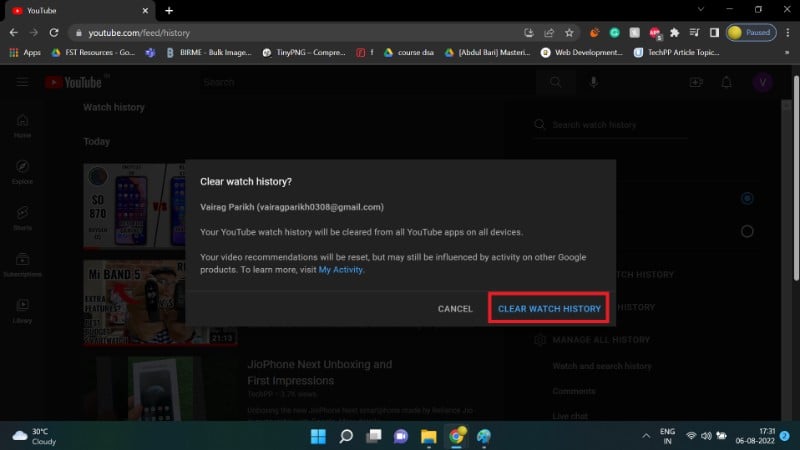Open the Abdul Bari Mastering bookmark

487,52
